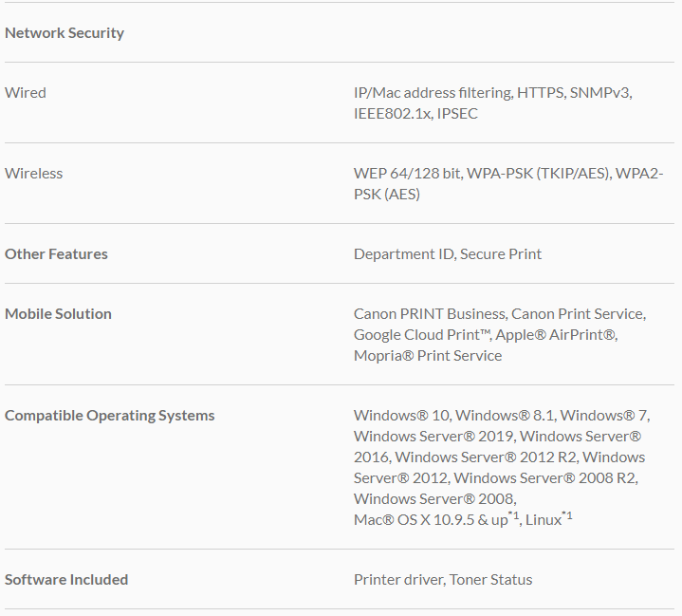Click the Department ID, Secure Print value
Screen dimensions: 682x616
tap(448, 254)
